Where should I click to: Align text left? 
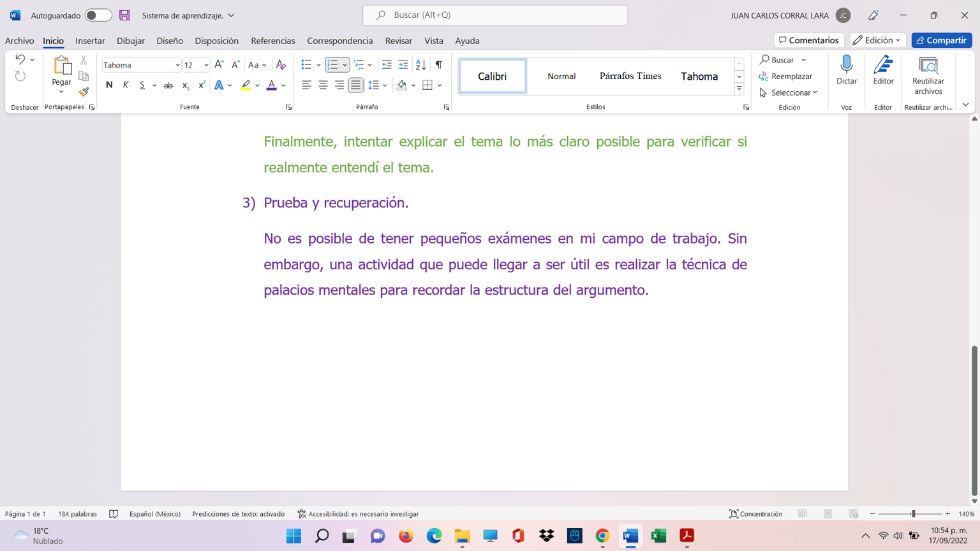click(306, 85)
